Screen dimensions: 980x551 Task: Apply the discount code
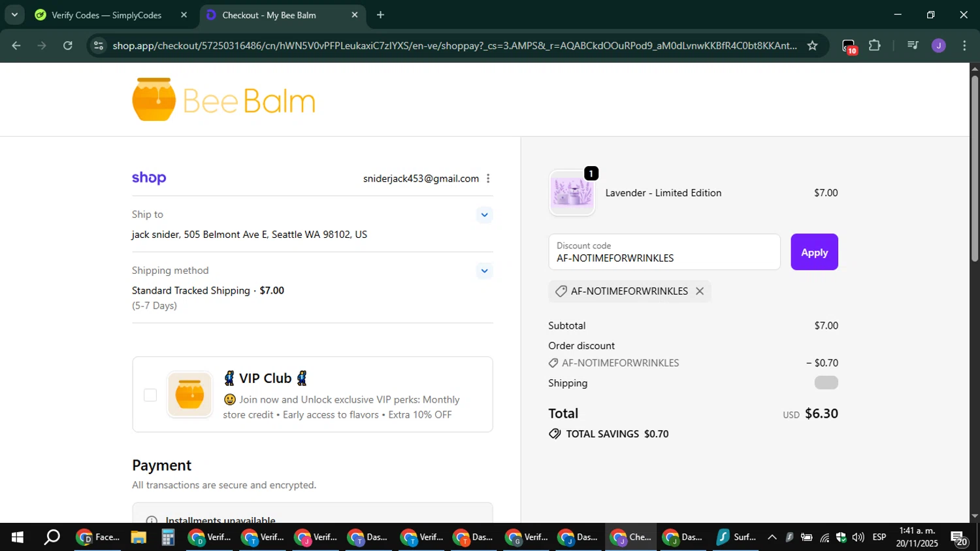click(814, 252)
